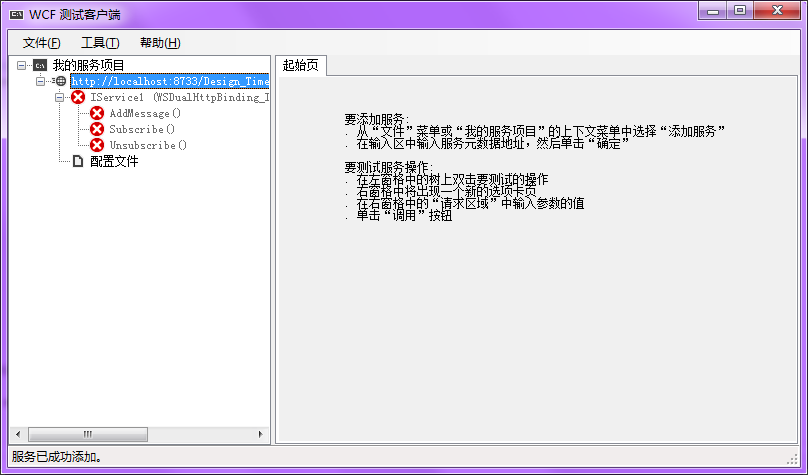This screenshot has height=475, width=808.
Task: Open the 文件(F) menu
Action: click(42, 43)
